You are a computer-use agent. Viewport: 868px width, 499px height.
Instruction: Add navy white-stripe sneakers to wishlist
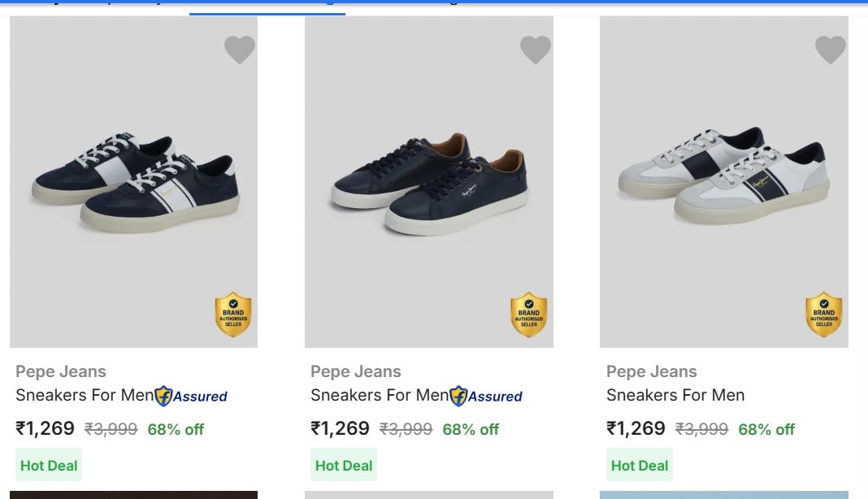point(240,50)
